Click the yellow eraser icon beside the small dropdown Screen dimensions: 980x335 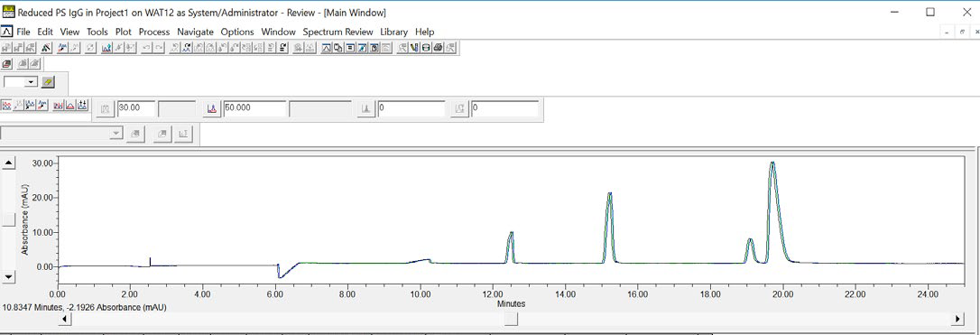point(48,82)
